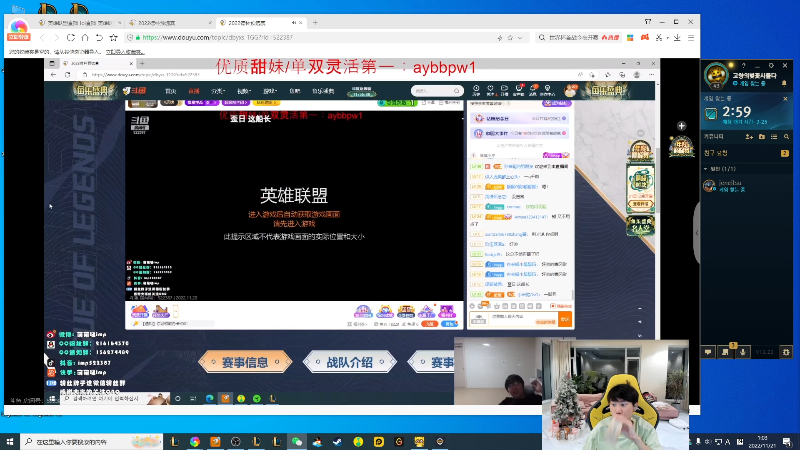800x450 pixels.
Task: Open the outer browser hamburger menu
Action: pos(691,38)
